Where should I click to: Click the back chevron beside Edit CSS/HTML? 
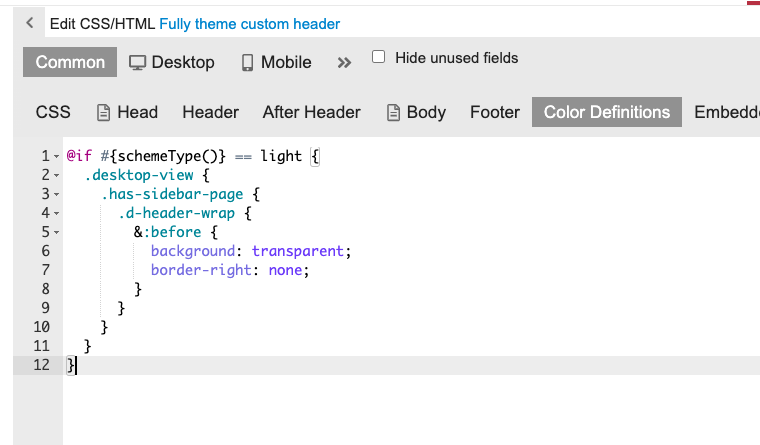pos(30,23)
